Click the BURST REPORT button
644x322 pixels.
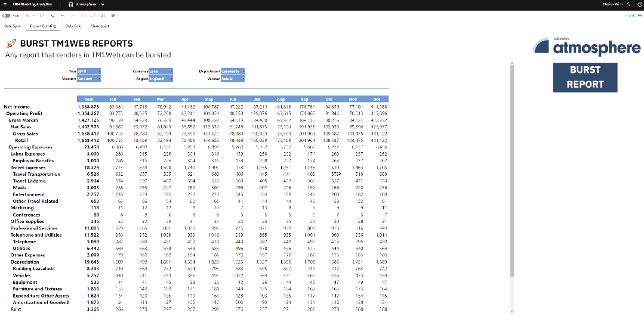coord(586,77)
